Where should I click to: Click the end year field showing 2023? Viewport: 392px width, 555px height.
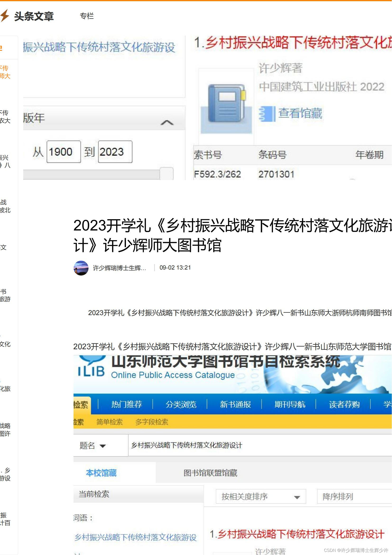115,152
